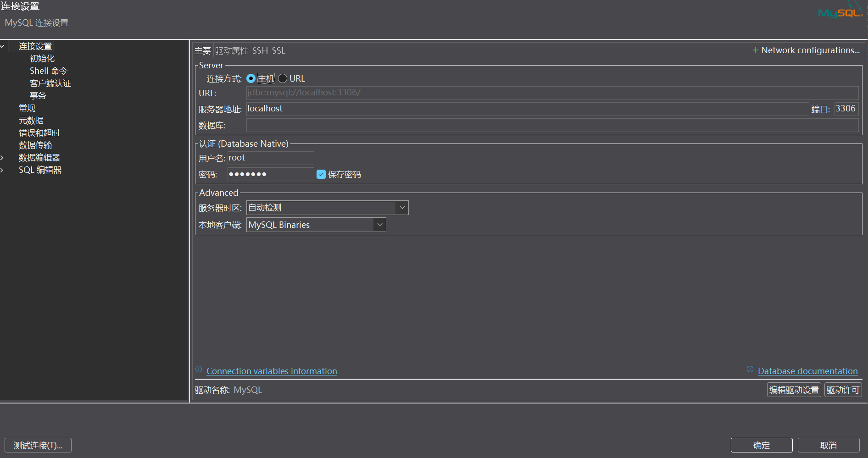Open Network configurations link

pos(811,50)
